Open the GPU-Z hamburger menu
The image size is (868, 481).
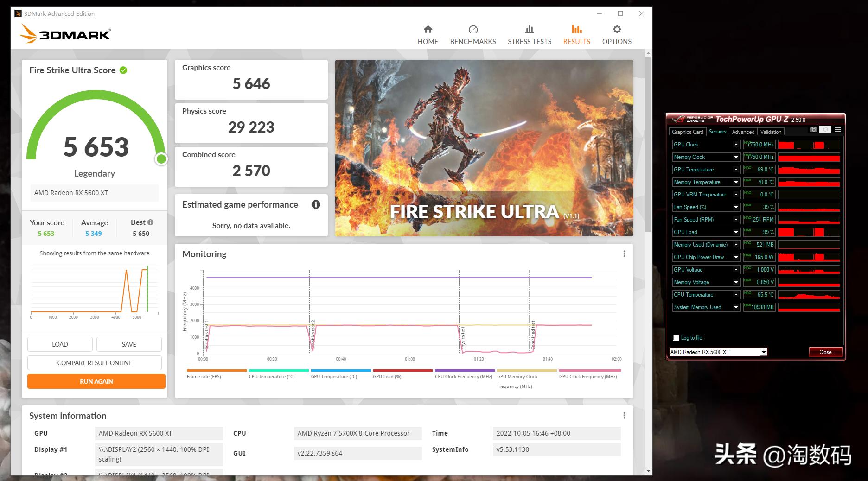pyautogui.click(x=837, y=130)
